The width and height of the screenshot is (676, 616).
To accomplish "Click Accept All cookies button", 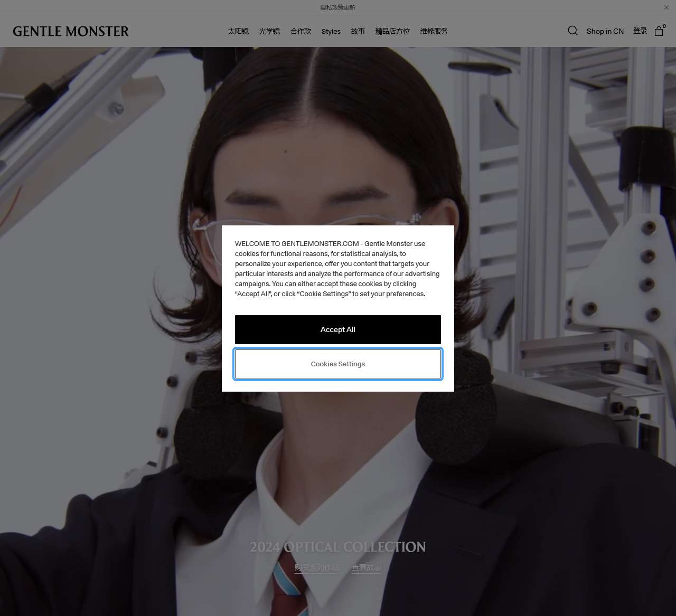I will point(338,329).
